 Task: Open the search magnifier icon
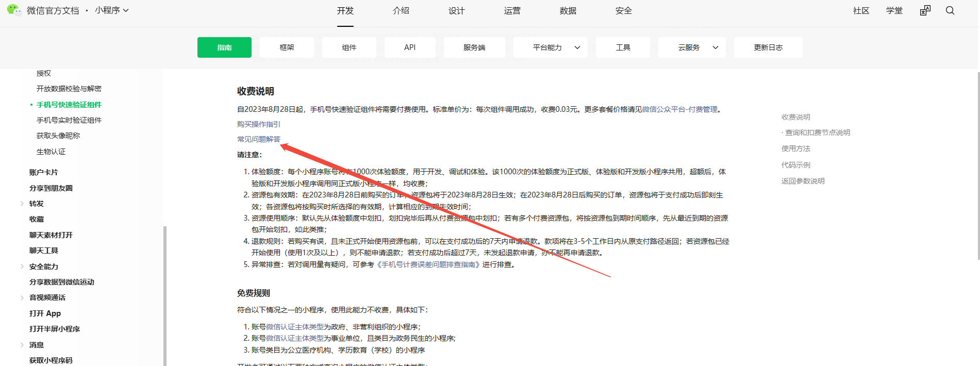click(950, 10)
